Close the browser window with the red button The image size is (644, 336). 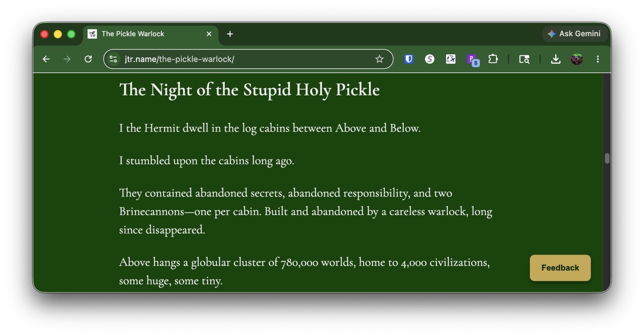[44, 34]
